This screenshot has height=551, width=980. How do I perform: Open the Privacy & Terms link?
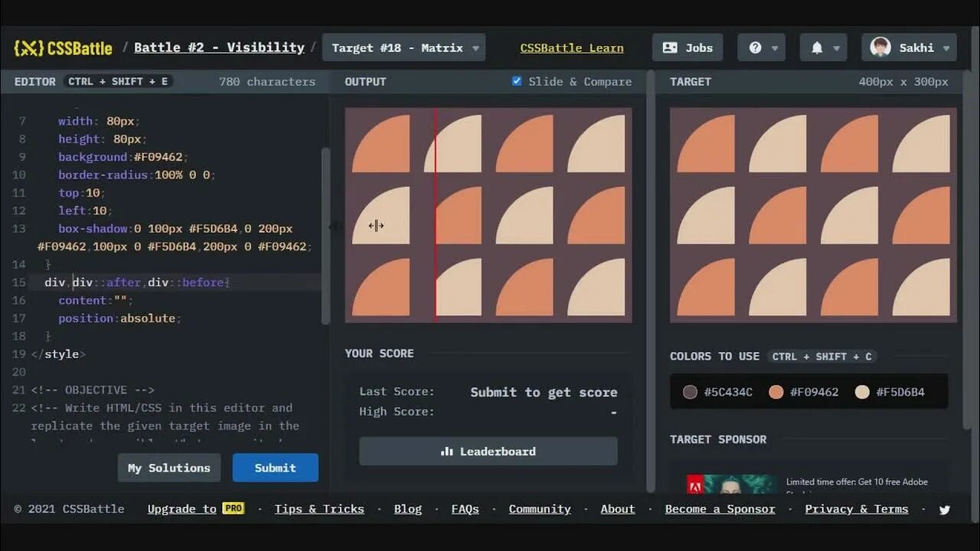tap(857, 509)
